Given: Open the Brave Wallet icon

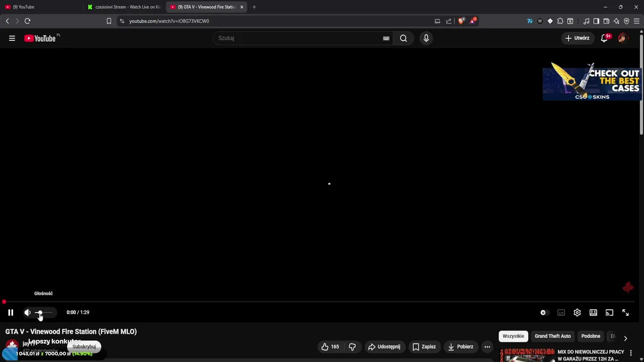Looking at the screenshot, I should (606, 21).
